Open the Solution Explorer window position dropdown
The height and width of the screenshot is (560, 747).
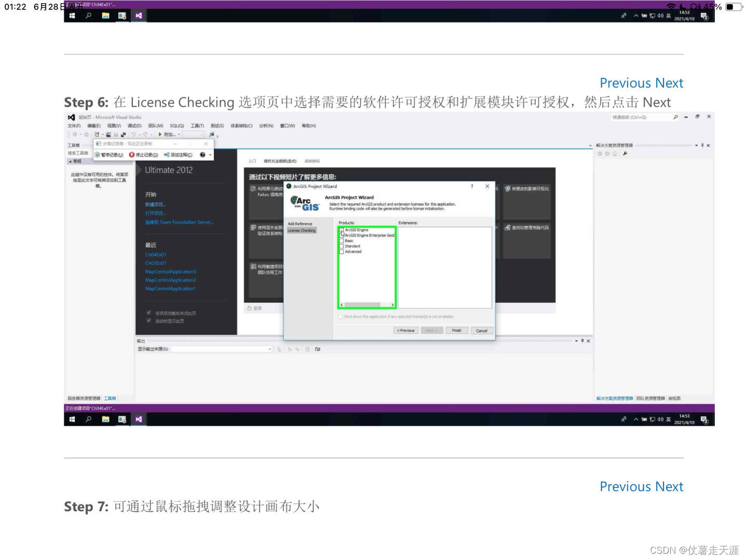[697, 145]
